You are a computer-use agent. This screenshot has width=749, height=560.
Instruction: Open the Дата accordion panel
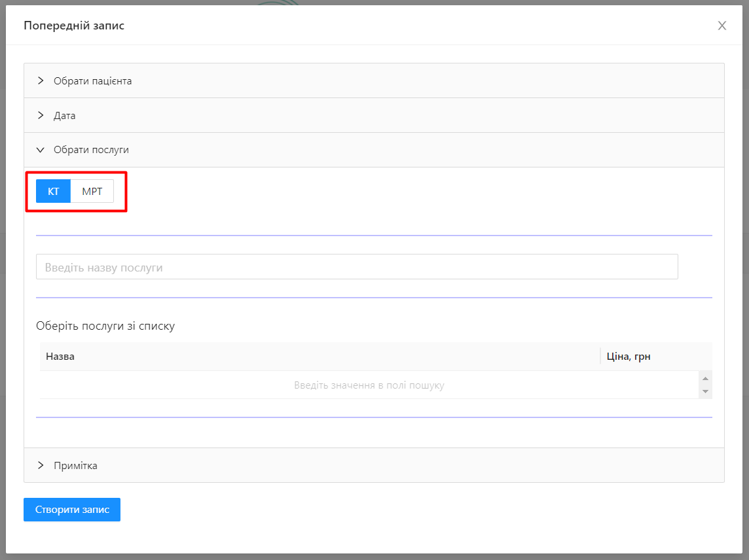(x=65, y=116)
